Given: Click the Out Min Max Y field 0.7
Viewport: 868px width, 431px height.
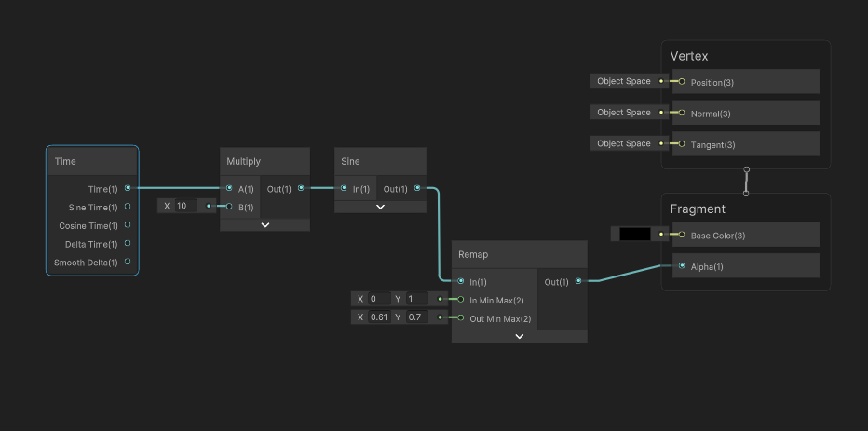Looking at the screenshot, I should (x=417, y=317).
